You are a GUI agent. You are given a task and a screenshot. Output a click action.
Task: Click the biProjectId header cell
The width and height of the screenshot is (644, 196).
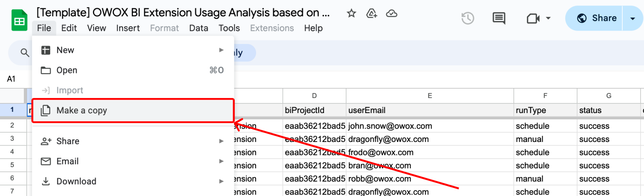314,111
